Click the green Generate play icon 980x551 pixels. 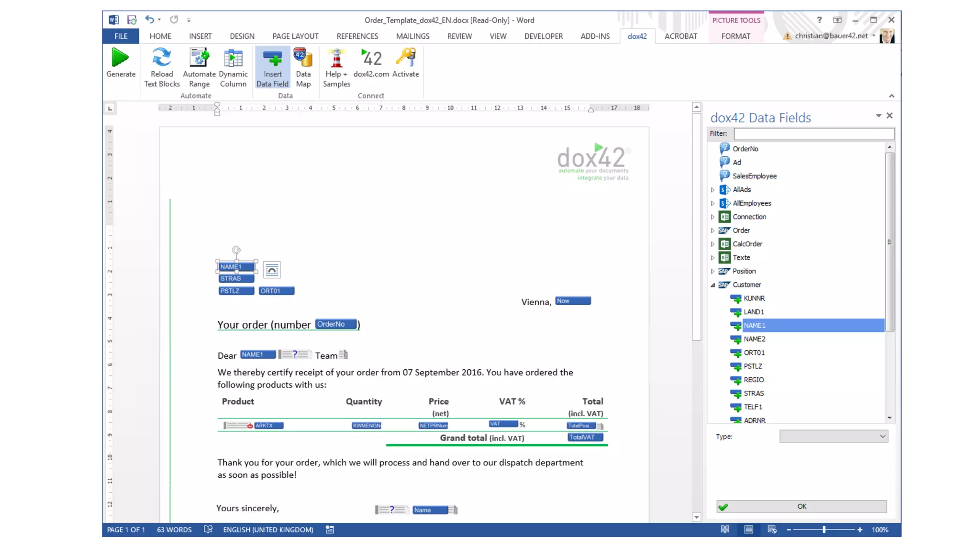120,58
